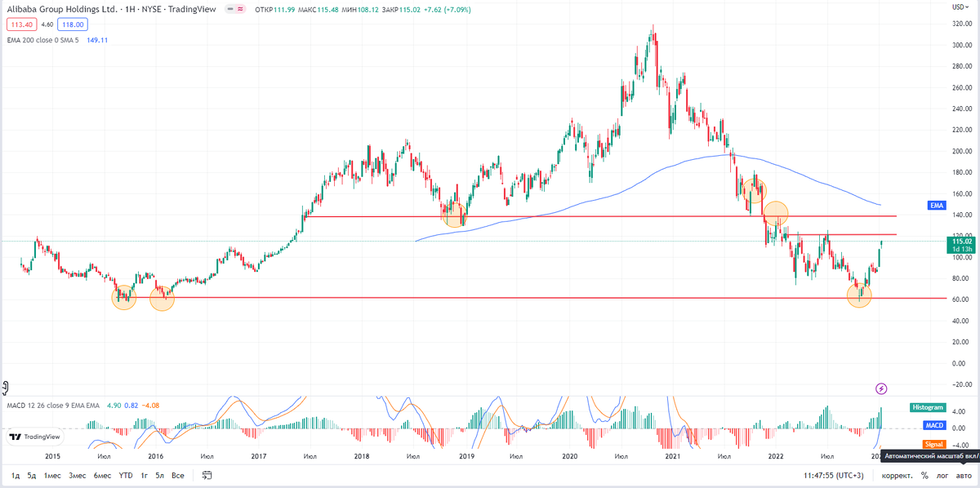Click the red 113.40 sell price button
Viewport: 980px width, 488px height.
tap(20, 24)
